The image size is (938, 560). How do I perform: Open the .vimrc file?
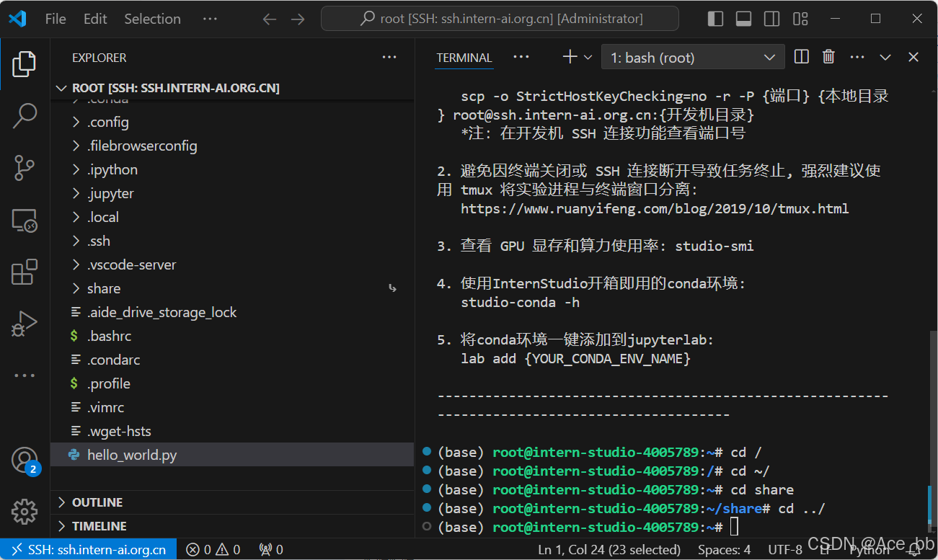232,407
